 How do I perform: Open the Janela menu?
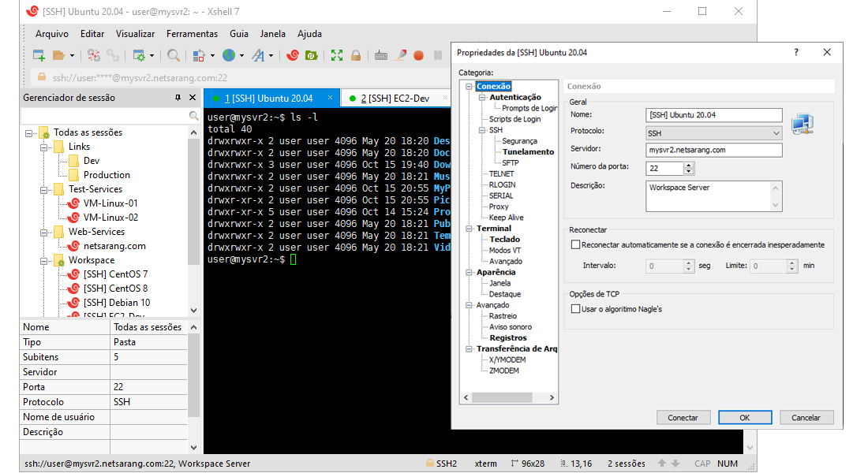273,34
